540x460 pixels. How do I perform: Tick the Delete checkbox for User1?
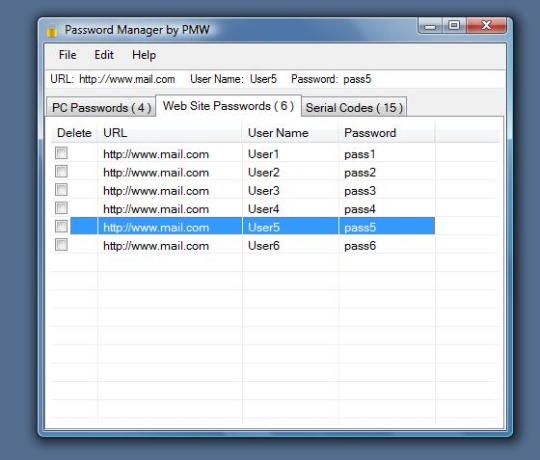[61, 153]
